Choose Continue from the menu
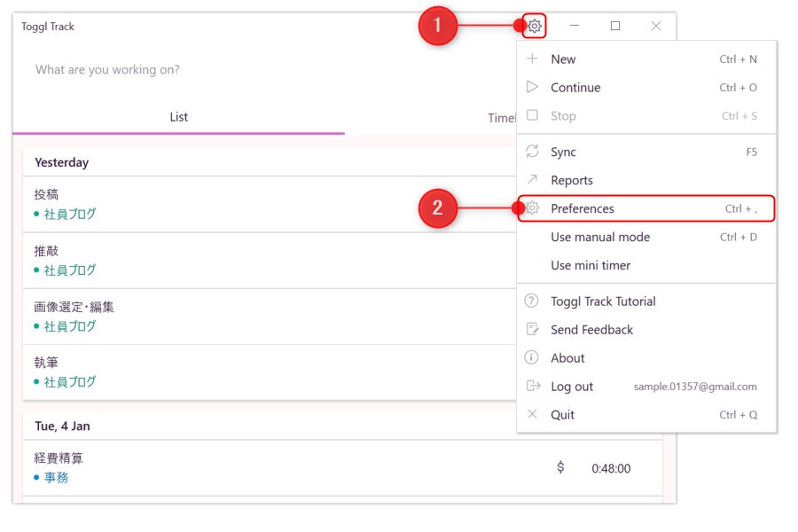This screenshot has width=798, height=532. point(646,88)
